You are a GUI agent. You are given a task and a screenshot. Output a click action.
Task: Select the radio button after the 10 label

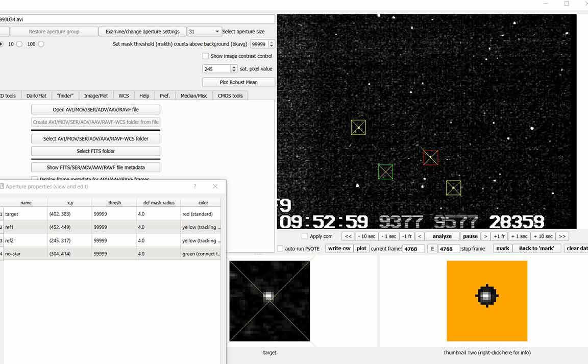[x=19, y=44]
